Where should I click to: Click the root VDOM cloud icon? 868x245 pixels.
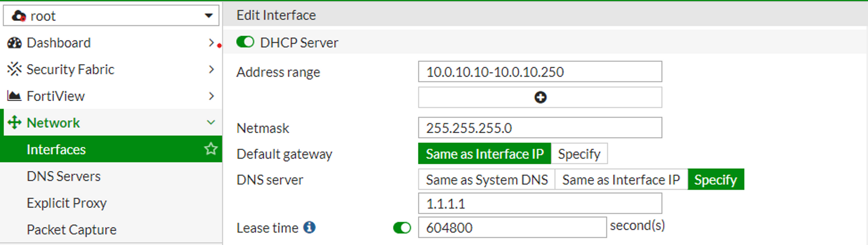click(x=19, y=16)
